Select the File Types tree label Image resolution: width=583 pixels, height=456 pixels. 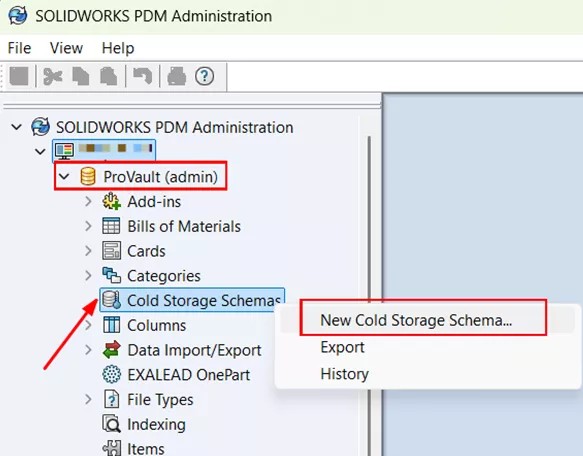click(x=160, y=400)
